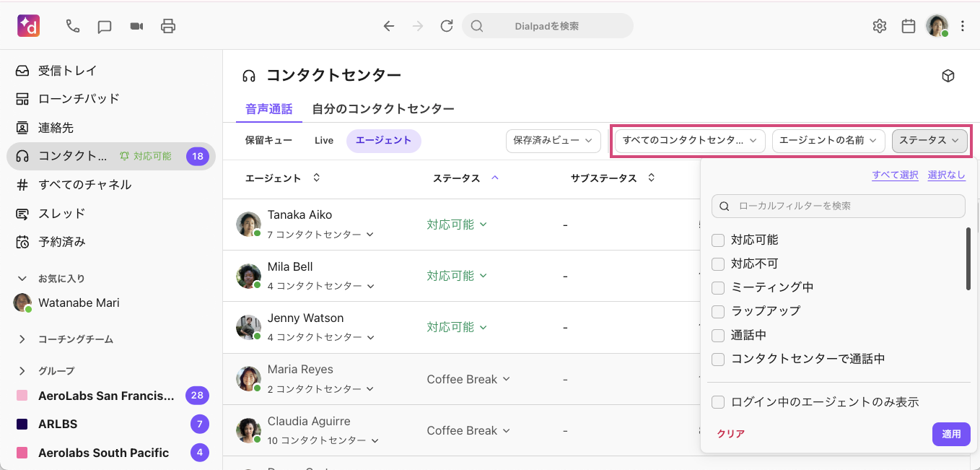Viewport: 980px width, 470px height.
Task: Click the cube icon beside コンタクトセンター title
Action: [x=948, y=76]
